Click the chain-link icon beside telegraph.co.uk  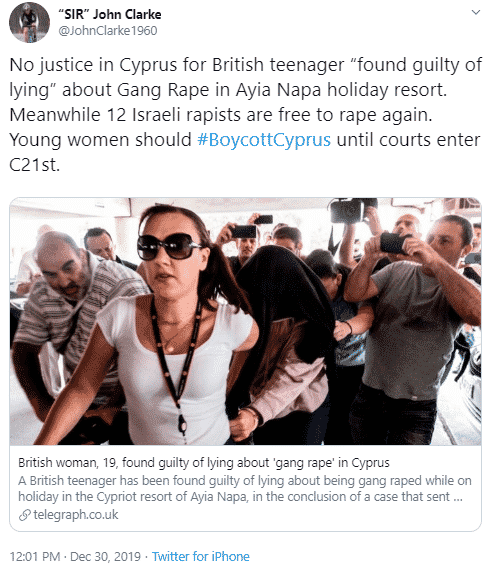click(x=24, y=515)
